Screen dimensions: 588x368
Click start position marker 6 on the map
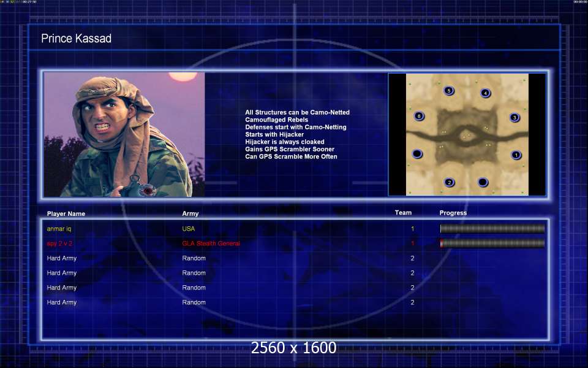[419, 116]
